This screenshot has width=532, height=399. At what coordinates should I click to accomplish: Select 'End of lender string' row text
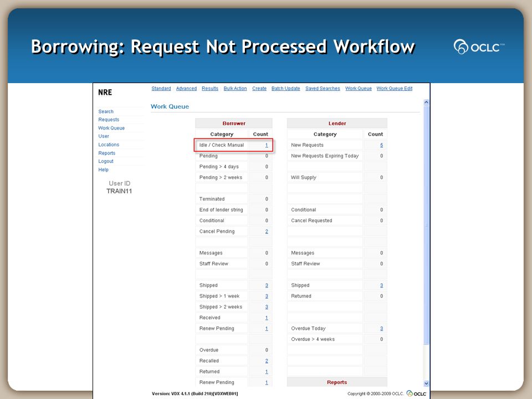(221, 209)
